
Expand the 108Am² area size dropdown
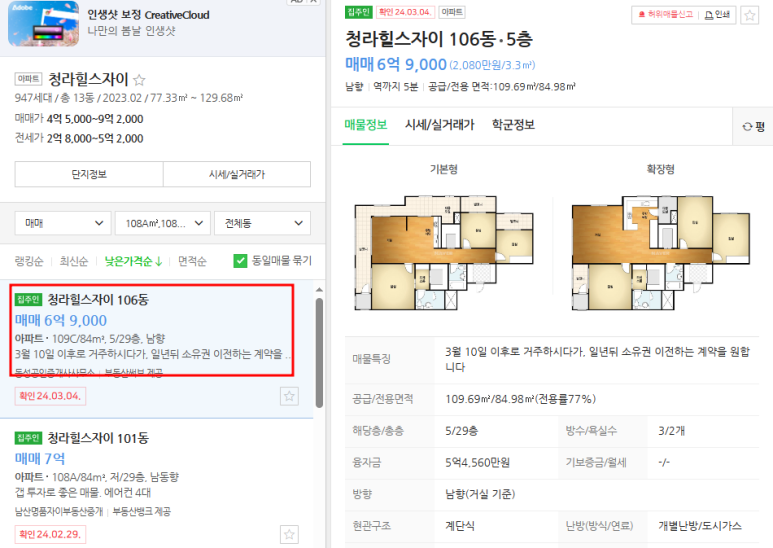point(163,223)
